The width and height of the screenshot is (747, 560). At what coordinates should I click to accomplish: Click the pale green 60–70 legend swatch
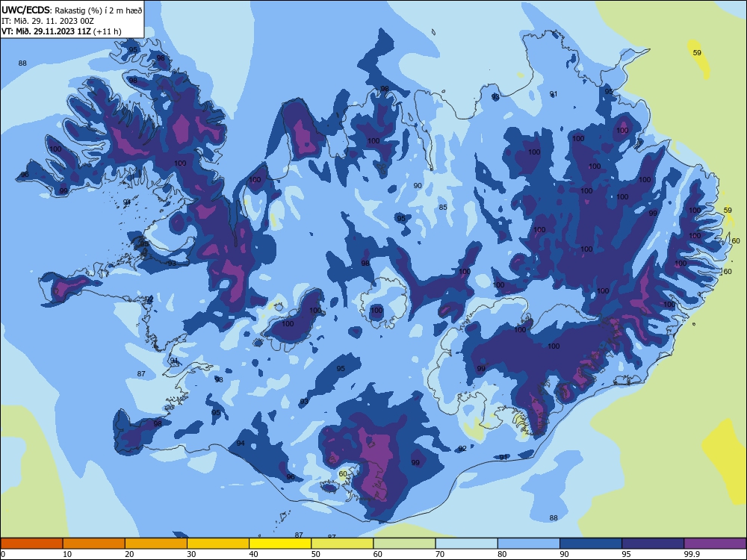point(404,544)
